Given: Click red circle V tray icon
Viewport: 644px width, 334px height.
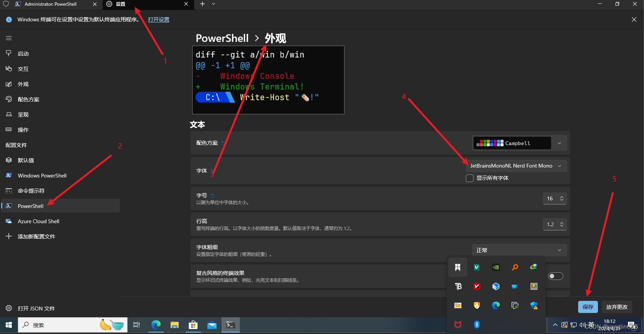Looking at the screenshot, I should 477,286.
